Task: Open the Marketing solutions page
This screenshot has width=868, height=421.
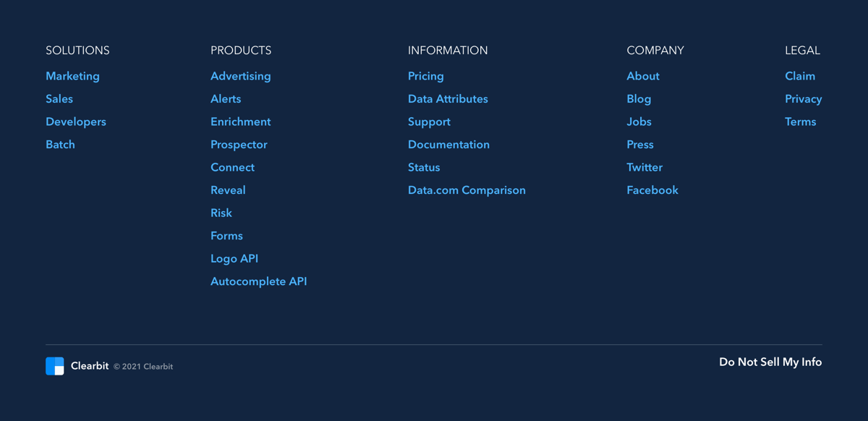Action: [72, 76]
